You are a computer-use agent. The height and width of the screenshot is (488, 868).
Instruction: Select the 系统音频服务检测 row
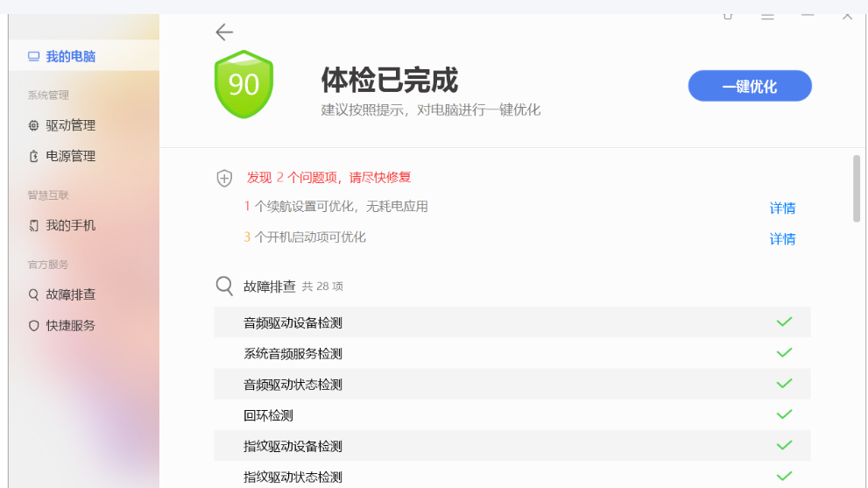[x=512, y=353]
